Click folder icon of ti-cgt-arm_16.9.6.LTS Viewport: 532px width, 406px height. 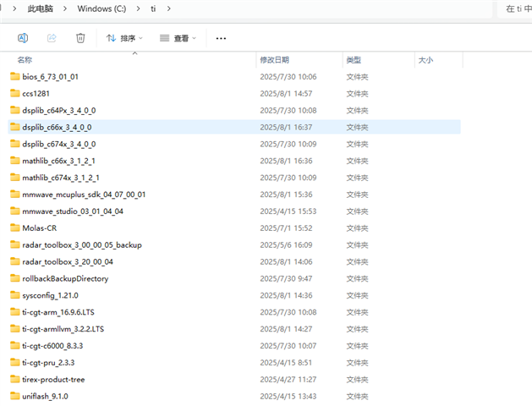tap(15, 312)
